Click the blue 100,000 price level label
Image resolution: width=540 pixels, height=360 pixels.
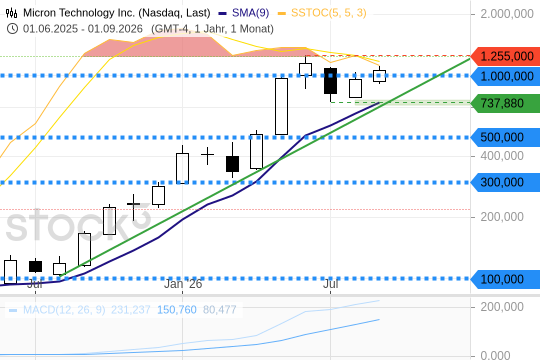505,279
